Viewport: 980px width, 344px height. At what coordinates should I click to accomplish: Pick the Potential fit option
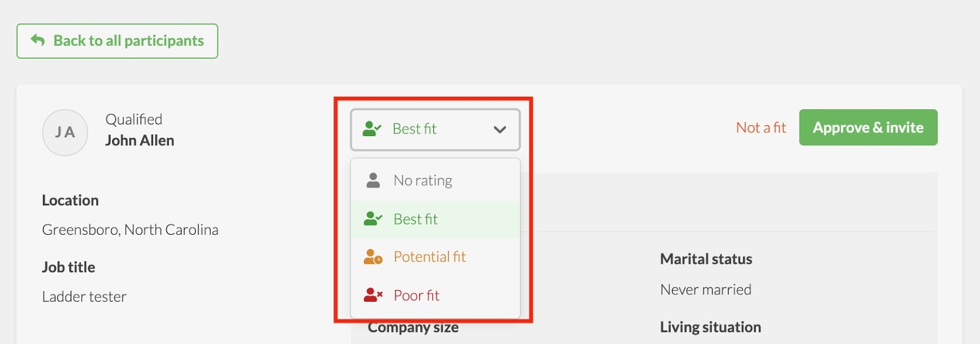click(x=429, y=257)
